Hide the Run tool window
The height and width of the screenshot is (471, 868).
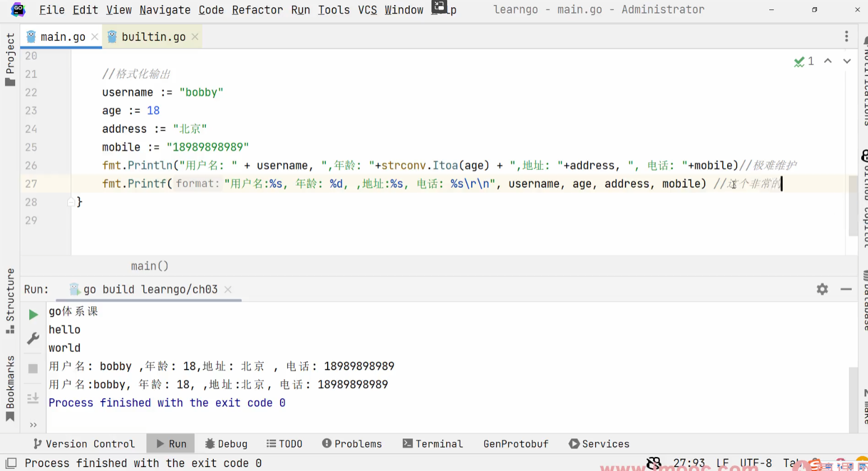click(846, 289)
